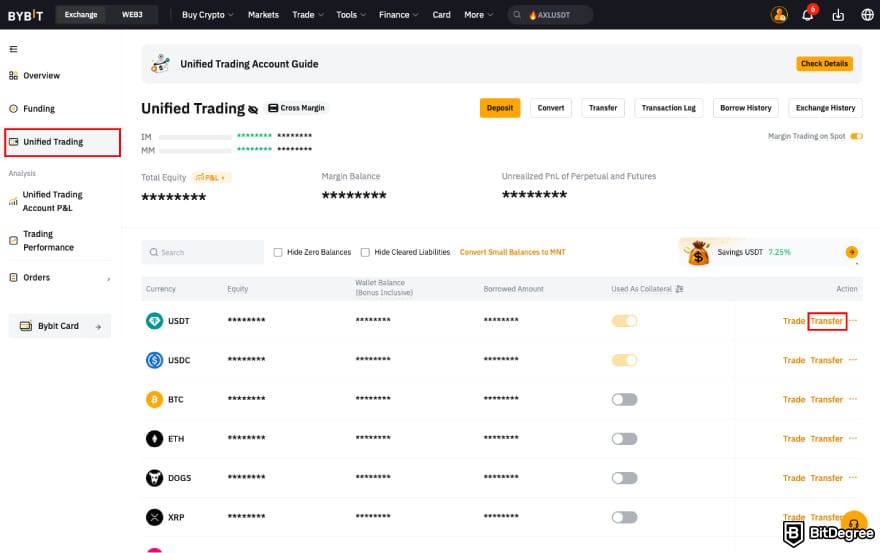Click the currency Search field

203,252
